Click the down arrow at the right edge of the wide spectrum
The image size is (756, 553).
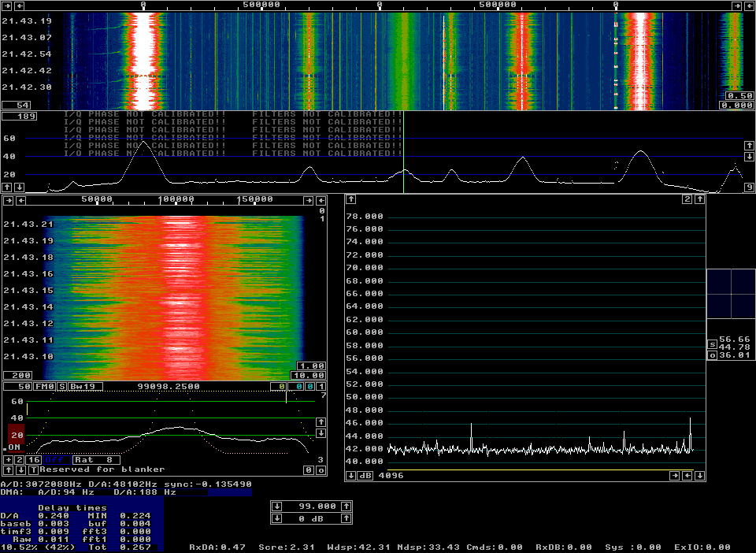pos(749,156)
